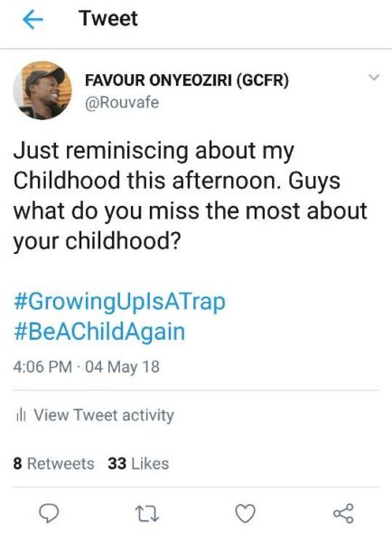Click the tweet body text about childhood
Image resolution: width=392 pixels, height=542 pixels.
coord(190,196)
